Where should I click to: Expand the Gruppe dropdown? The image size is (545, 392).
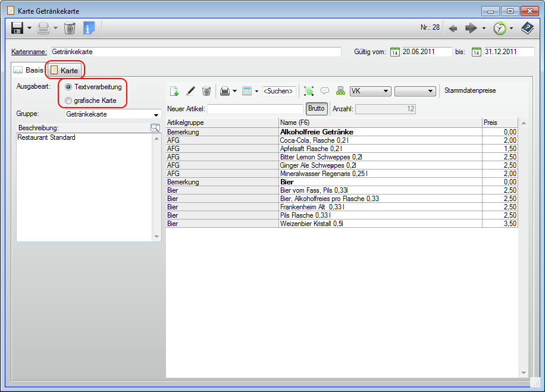tap(156, 114)
